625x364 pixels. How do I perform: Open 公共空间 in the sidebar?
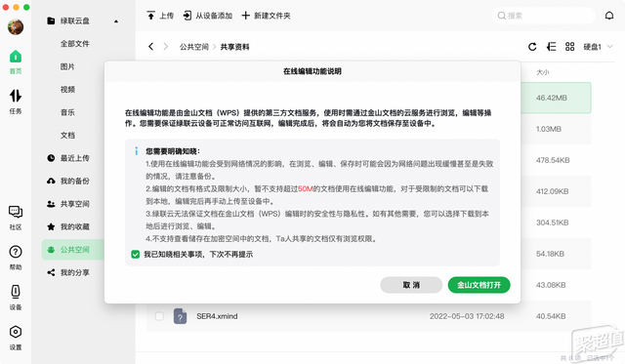[73, 250]
